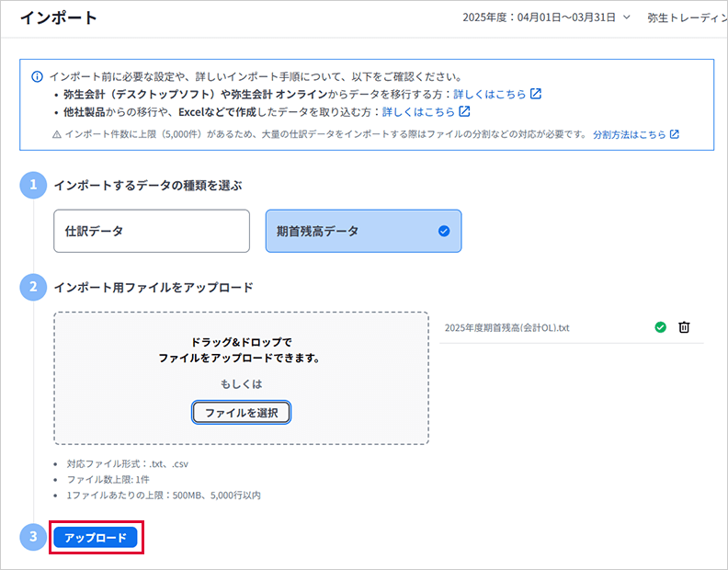Click external-link icon after the first 詳しくはこちら
This screenshot has height=570, width=728.
coord(536,94)
